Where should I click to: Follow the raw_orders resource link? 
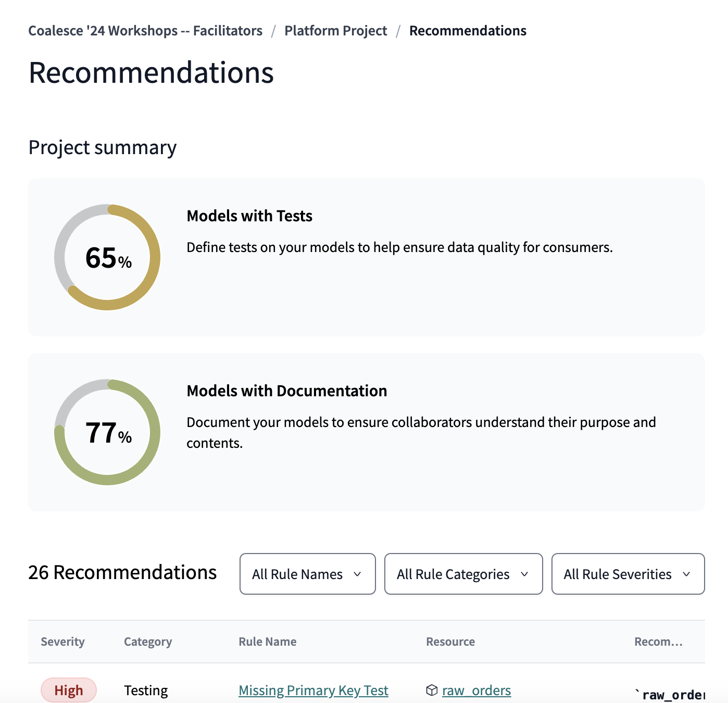[x=475, y=690]
